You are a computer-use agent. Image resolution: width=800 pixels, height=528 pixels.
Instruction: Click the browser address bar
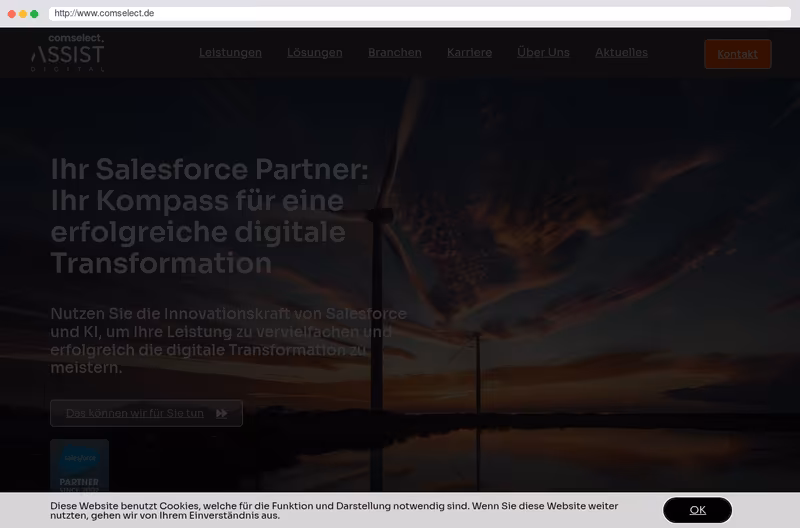coord(419,13)
